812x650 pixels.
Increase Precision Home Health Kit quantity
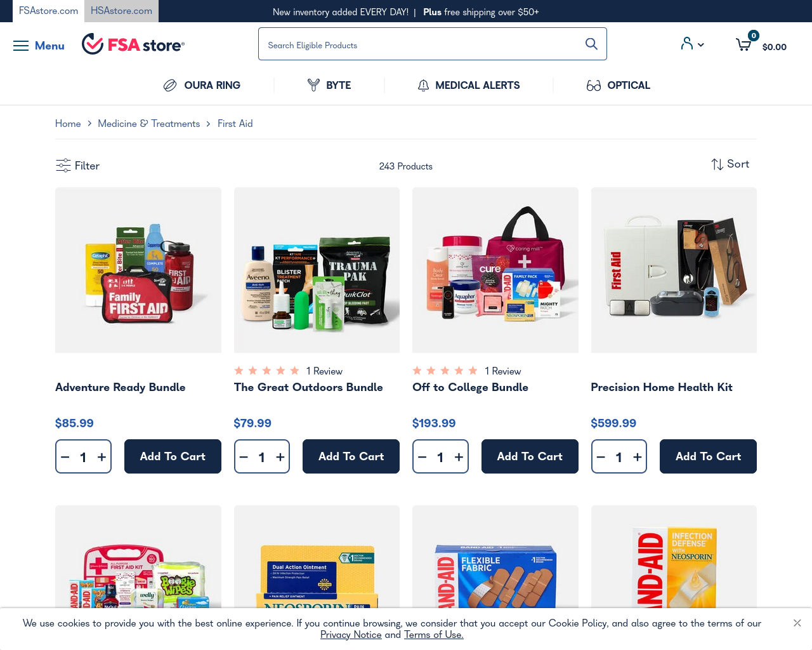(x=638, y=457)
